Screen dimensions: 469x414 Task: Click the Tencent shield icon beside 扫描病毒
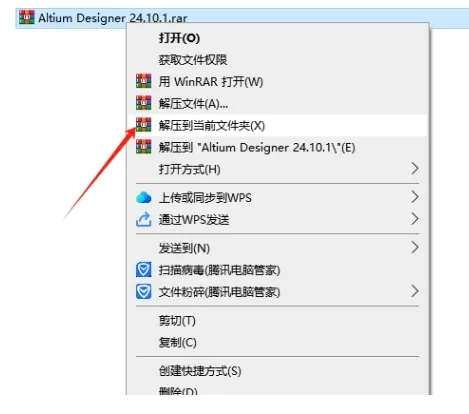coord(144,270)
